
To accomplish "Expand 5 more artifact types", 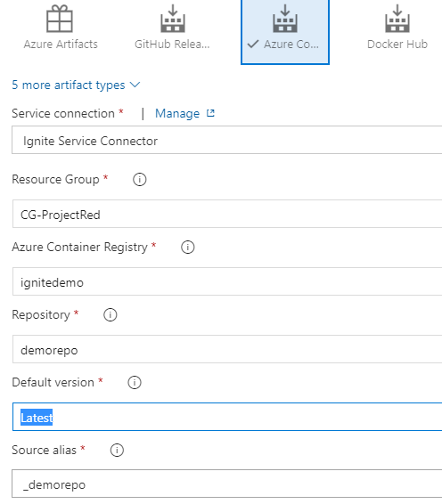I will click(76, 85).
